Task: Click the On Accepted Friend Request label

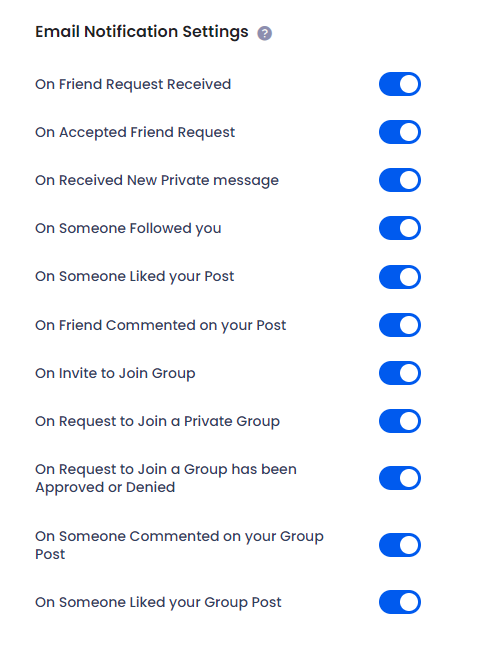Action: 135,132
